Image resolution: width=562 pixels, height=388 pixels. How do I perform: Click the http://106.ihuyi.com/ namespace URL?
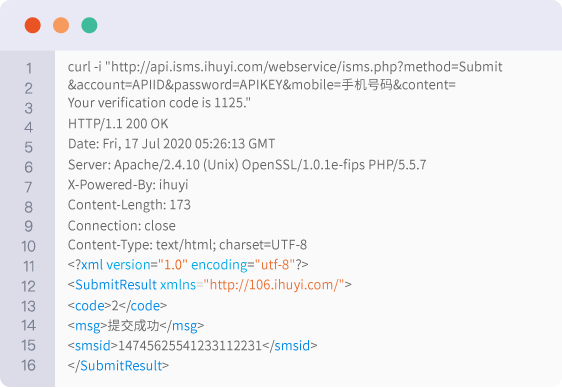click(x=274, y=285)
